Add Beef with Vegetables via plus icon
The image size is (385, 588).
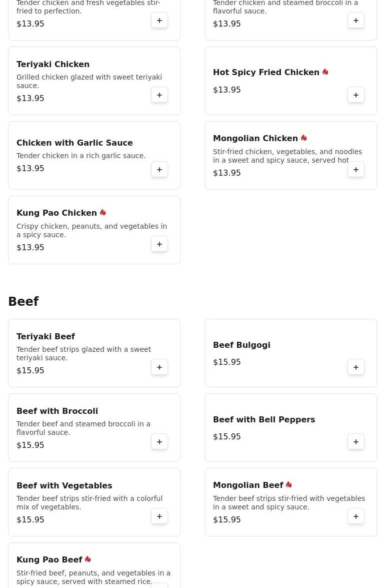tap(159, 516)
